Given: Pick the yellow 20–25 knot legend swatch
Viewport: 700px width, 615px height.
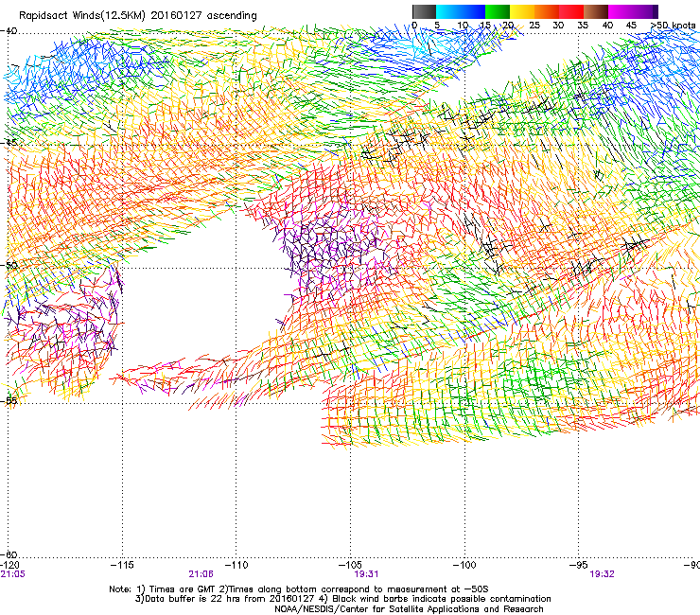Looking at the screenshot, I should (522, 11).
